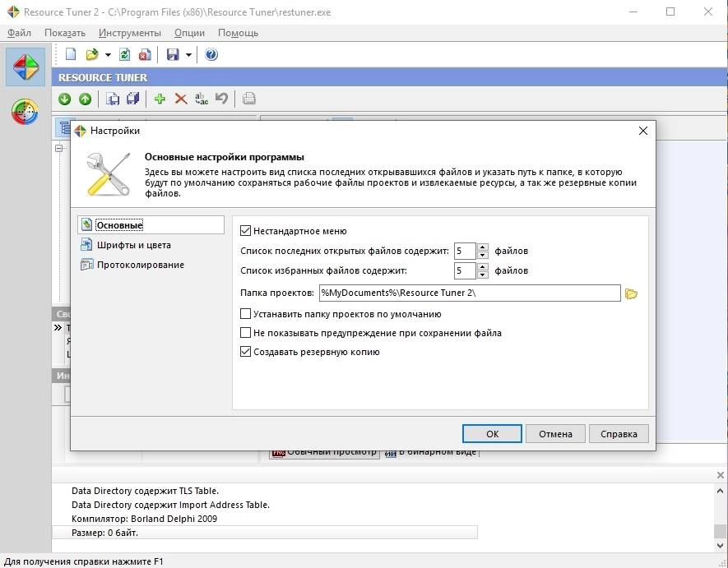Select log line 'Компилятор: Borland Delphi 2009'
The image size is (728, 568).
pos(145,519)
